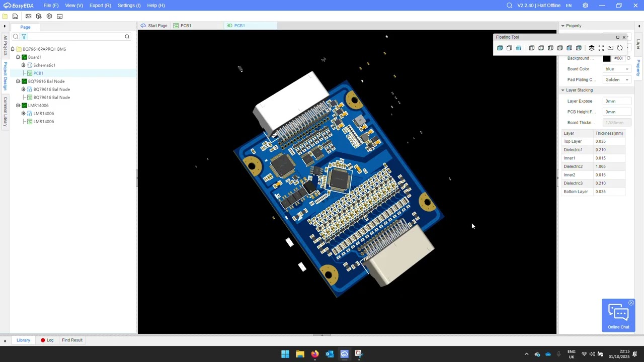Screen dimensions: 644x362
Task: Open the View (V) menu
Action: click(74, 6)
